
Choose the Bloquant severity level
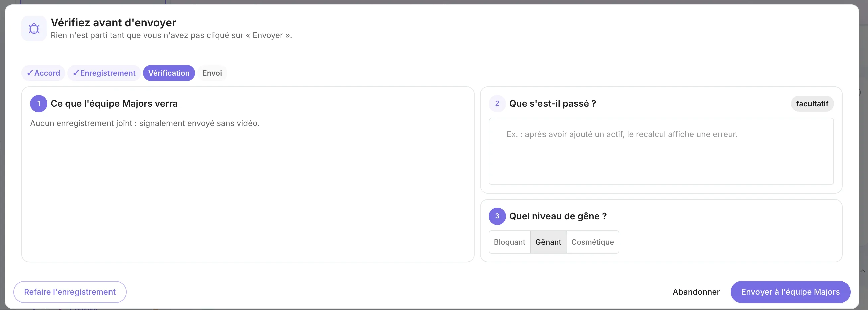509,242
